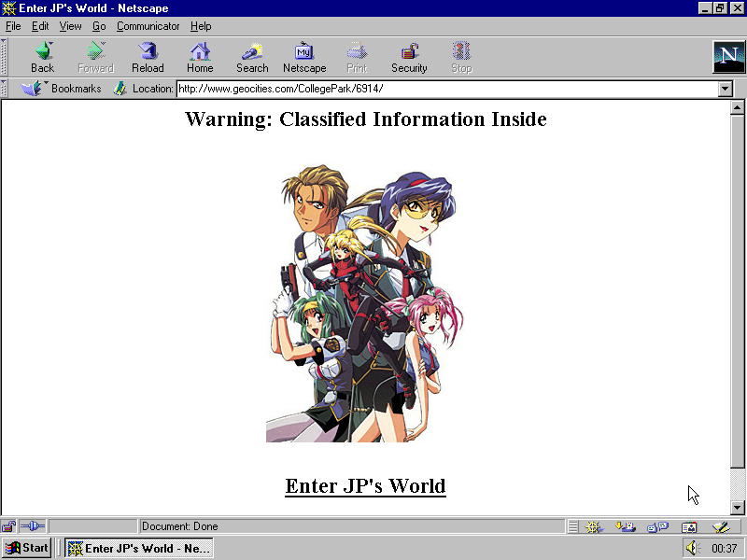
Task: Print the current page
Action: click(x=357, y=57)
